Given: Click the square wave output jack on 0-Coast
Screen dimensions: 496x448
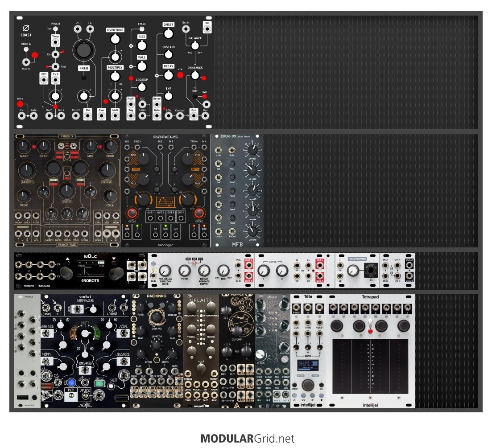Looking at the screenshot, I should [90, 29].
